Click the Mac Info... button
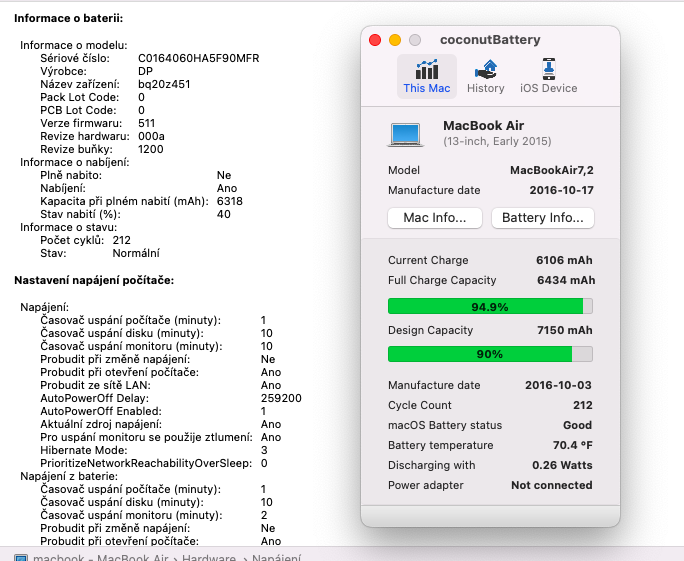The width and height of the screenshot is (684, 561). click(434, 218)
